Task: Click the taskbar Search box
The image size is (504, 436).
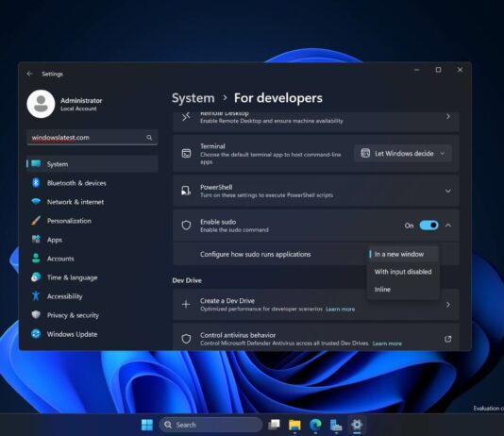Action: point(210,425)
